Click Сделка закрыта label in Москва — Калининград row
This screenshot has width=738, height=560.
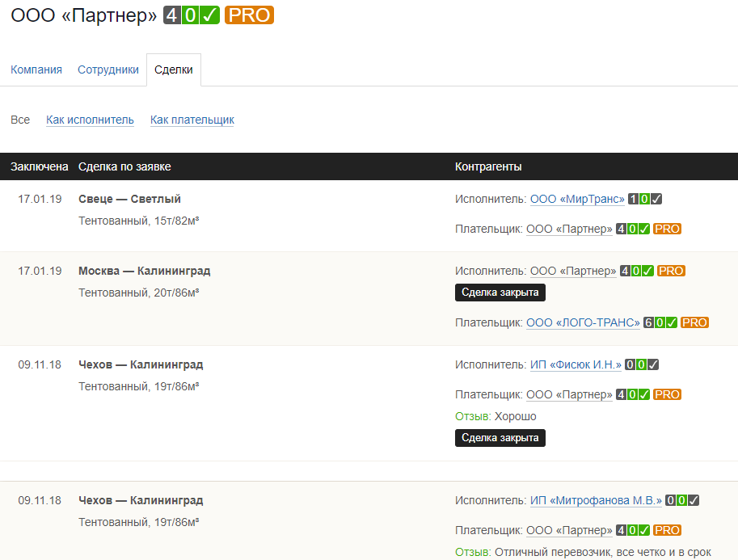click(500, 292)
